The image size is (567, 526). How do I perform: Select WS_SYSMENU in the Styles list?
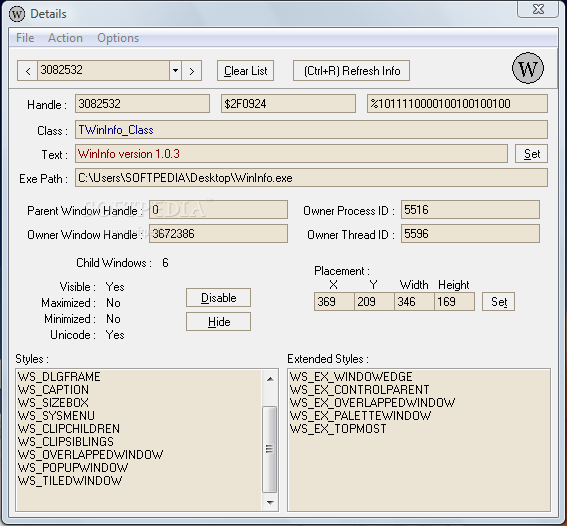56,416
